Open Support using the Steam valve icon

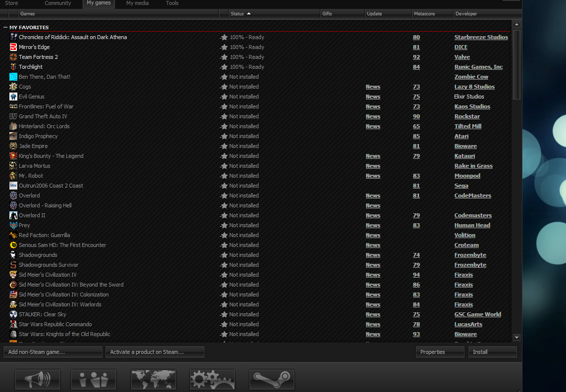coord(272,379)
